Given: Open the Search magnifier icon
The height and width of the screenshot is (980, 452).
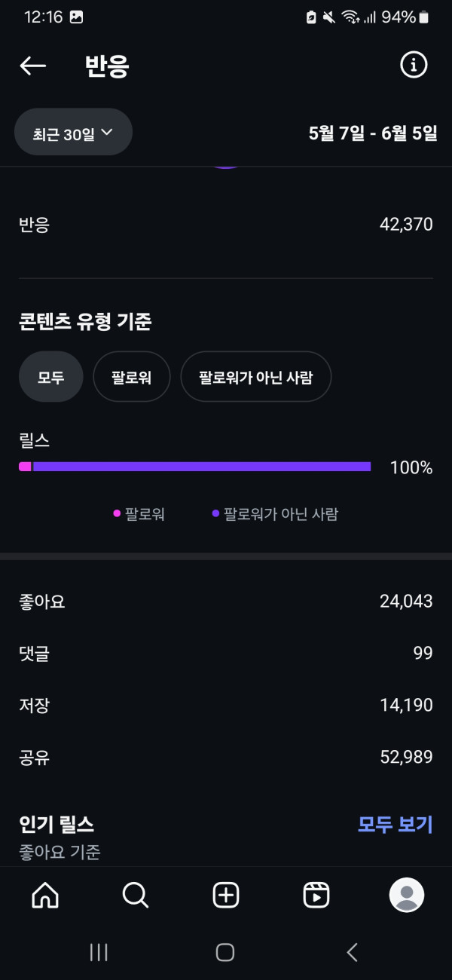Looking at the screenshot, I should click(136, 895).
